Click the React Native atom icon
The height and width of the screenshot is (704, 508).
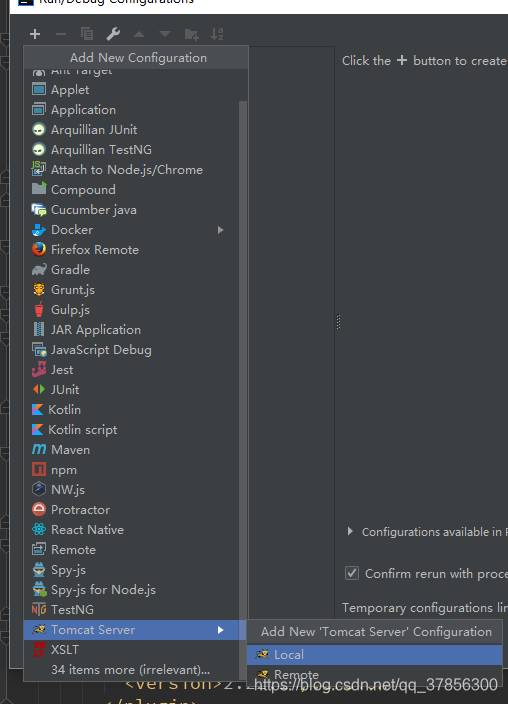tap(39, 529)
